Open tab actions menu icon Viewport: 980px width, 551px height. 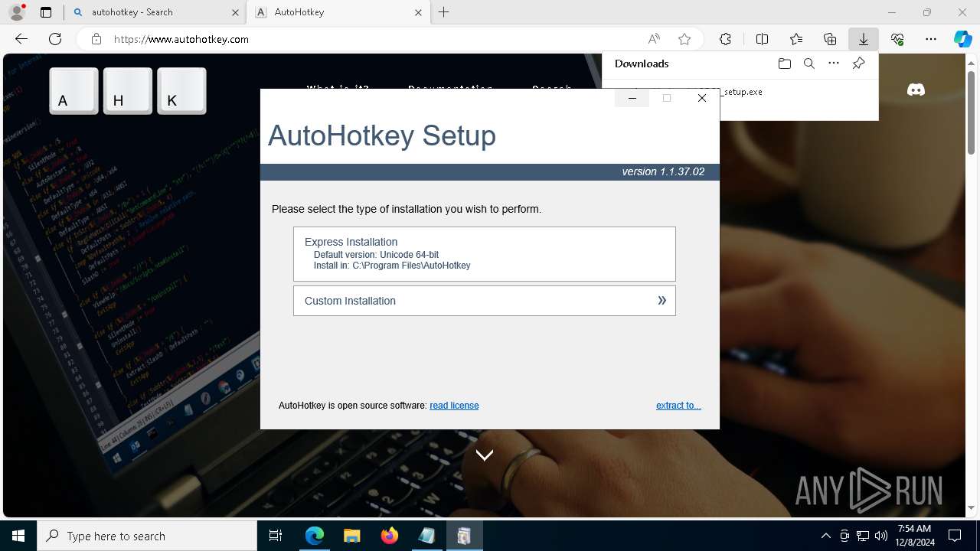(46, 12)
